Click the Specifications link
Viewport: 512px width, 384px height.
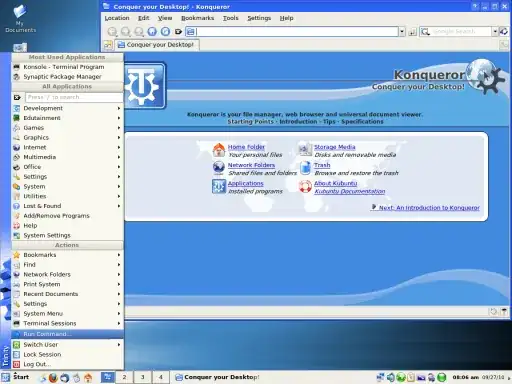pyautogui.click(x=362, y=122)
